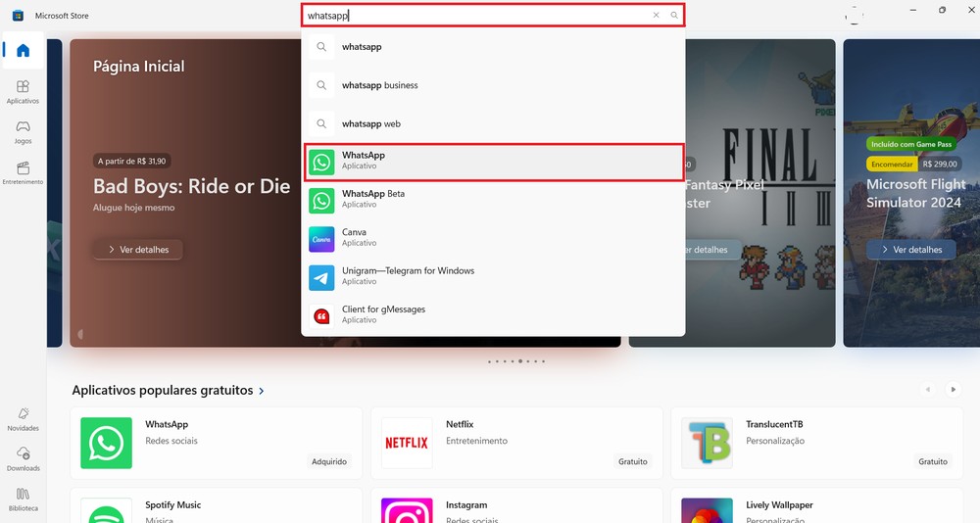
Task: Open the Instagram app card
Action: pyautogui.click(x=516, y=505)
